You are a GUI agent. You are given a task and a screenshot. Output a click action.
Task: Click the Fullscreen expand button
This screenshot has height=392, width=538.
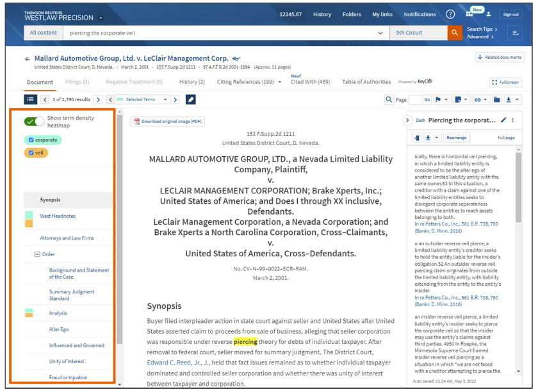(506, 82)
